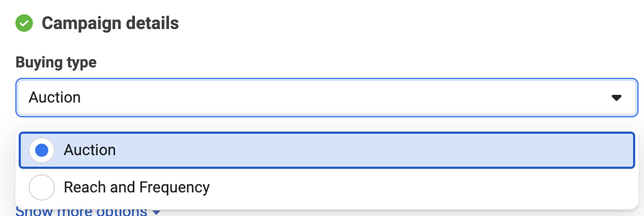The height and width of the screenshot is (216, 644).
Task: Click the Auction value in Buying type field
Action: (x=55, y=98)
